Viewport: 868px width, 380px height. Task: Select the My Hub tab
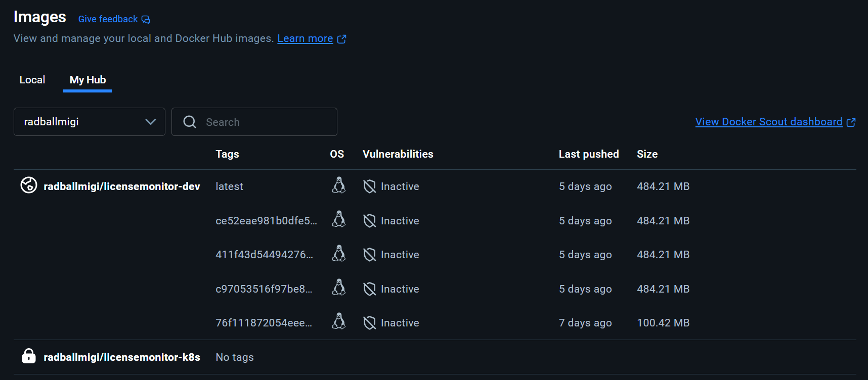click(x=88, y=80)
